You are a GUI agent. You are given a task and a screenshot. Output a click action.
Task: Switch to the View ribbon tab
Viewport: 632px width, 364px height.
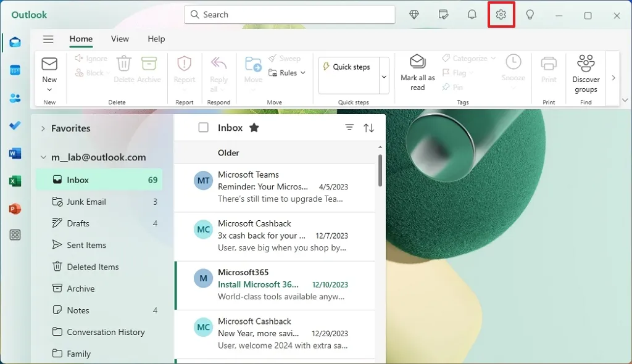(120, 39)
